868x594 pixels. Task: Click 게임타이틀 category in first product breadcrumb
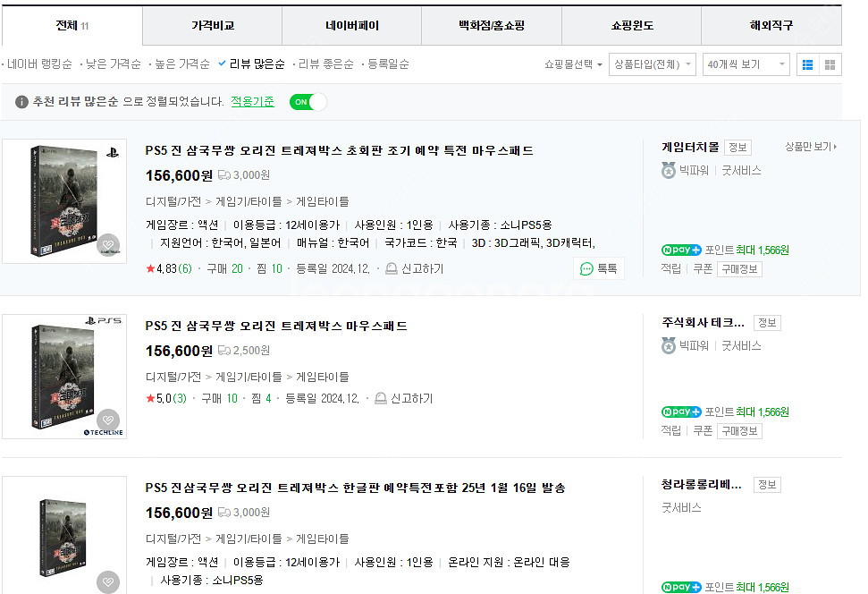tap(323, 201)
